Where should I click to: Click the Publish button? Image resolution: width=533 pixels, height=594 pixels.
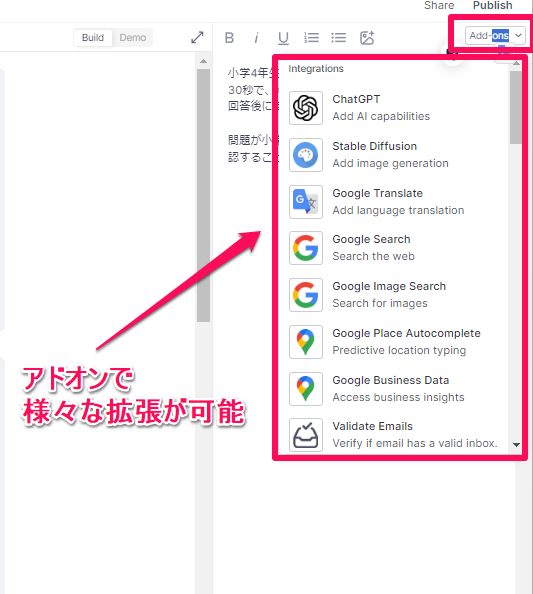[492, 5]
